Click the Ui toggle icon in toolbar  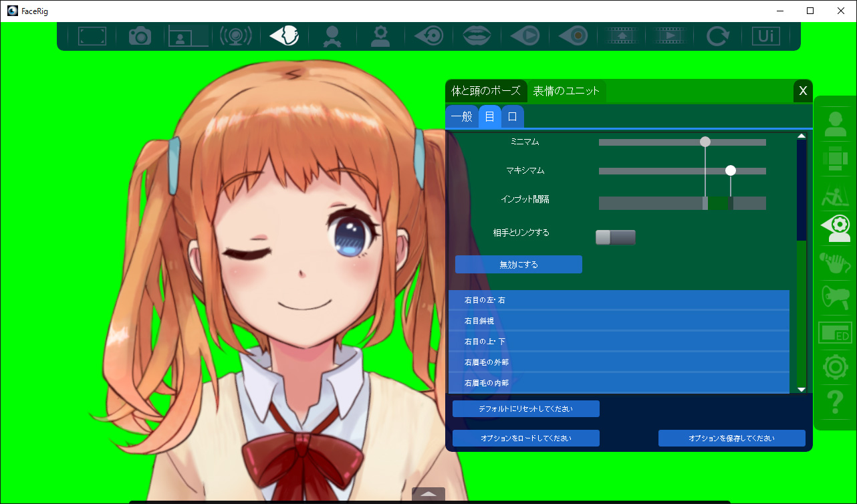pyautogui.click(x=766, y=35)
